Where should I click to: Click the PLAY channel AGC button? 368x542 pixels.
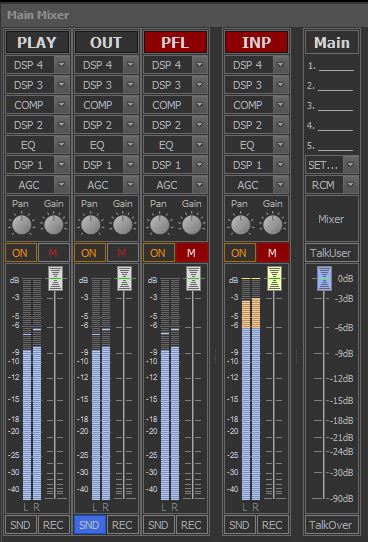click(x=29, y=185)
